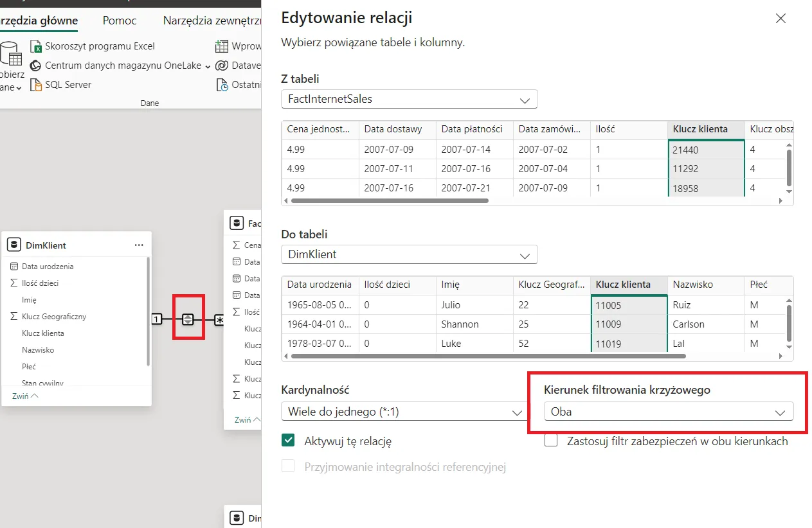Open the Narzędzia zewnętrzne ribbon tab
The image size is (812, 528).
pos(212,21)
